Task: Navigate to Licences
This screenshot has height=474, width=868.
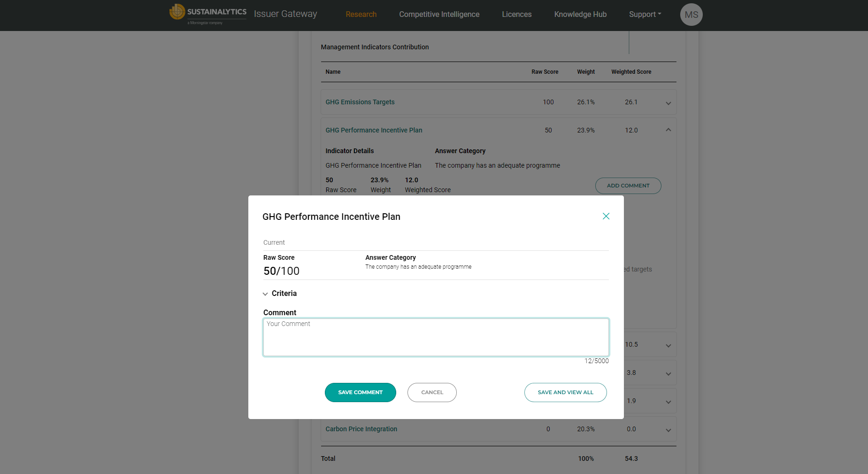Action: 516,15
